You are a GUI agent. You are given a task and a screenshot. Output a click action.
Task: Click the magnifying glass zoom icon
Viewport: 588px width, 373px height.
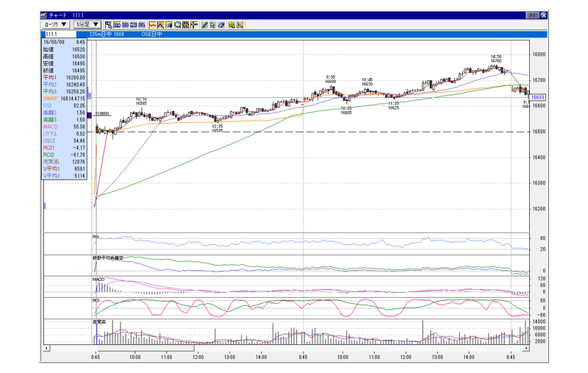pos(177,25)
